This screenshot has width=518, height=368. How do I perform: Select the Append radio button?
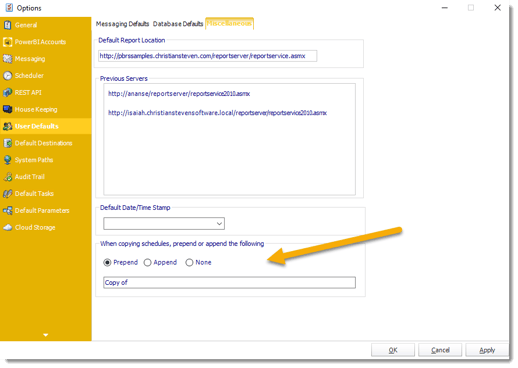(147, 263)
